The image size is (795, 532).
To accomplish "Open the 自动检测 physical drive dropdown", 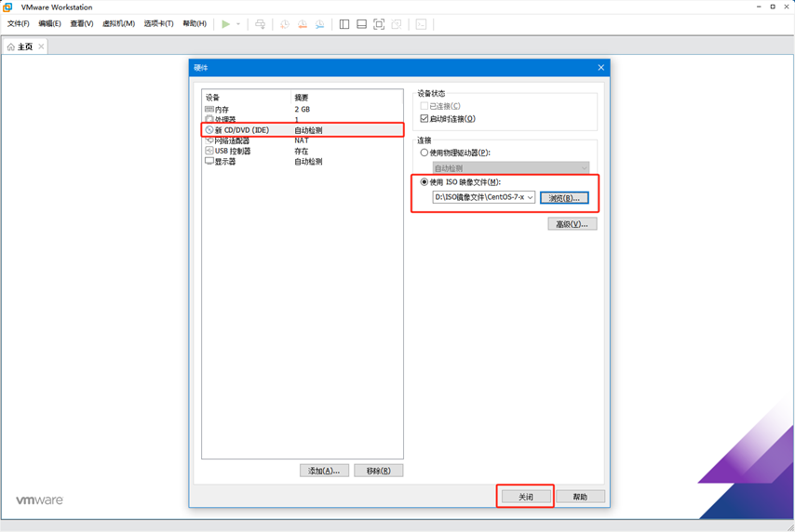I will pos(511,167).
